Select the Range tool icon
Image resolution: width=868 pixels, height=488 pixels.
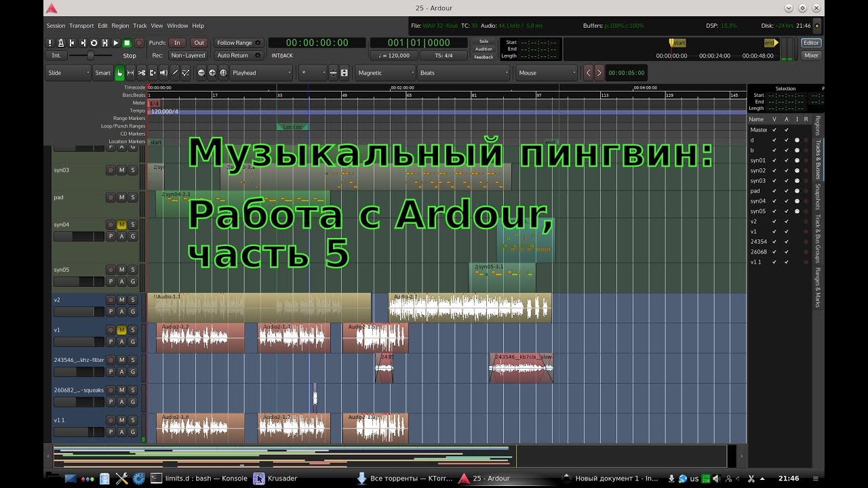tap(130, 73)
